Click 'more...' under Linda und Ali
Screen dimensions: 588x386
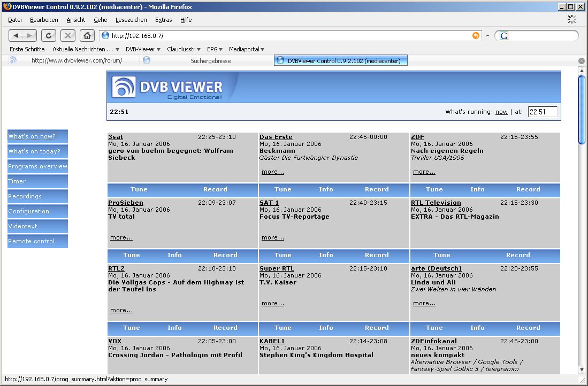coord(424,304)
